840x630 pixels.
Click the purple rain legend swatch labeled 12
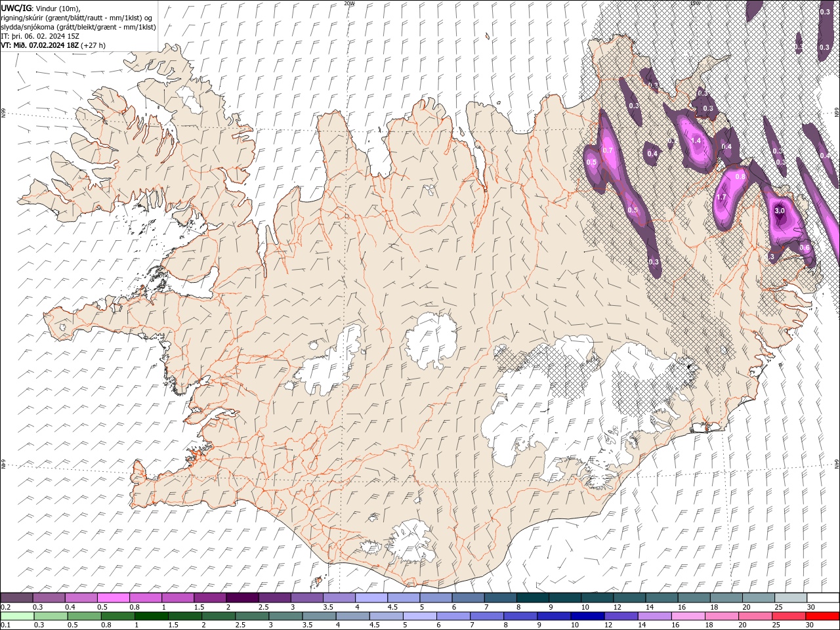pos(621,616)
